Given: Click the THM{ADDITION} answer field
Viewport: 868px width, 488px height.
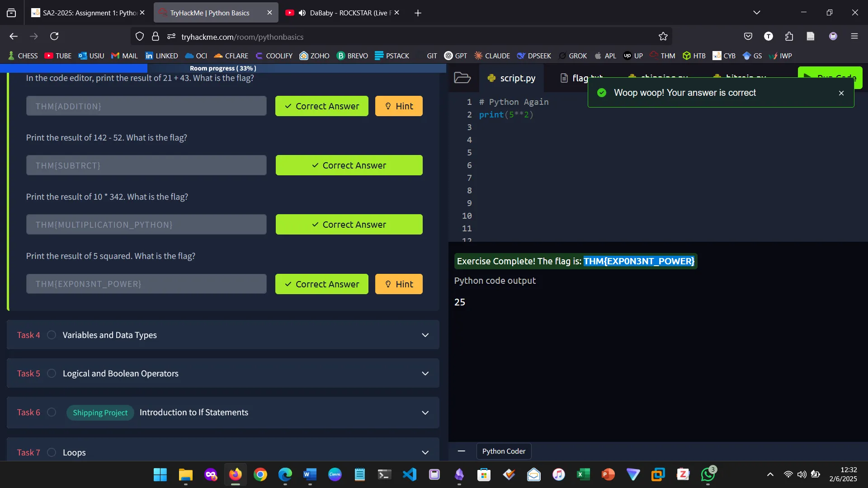Looking at the screenshot, I should [146, 106].
